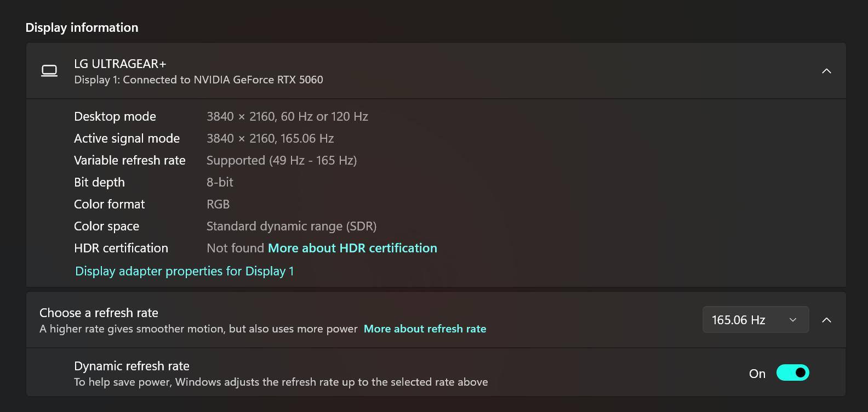
Task: Click the monitor icon beside LG ULTRAGEAR+
Action: pyautogui.click(x=49, y=71)
